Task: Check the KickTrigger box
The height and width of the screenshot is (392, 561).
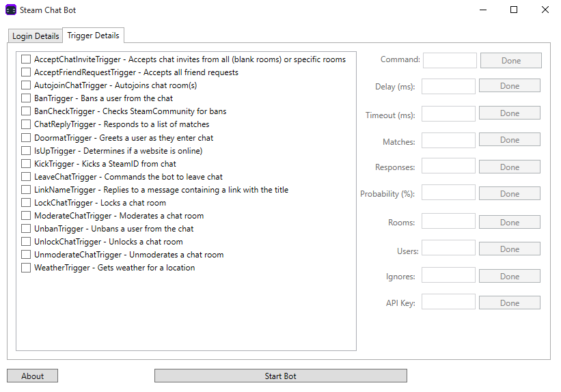Action: coord(26,164)
